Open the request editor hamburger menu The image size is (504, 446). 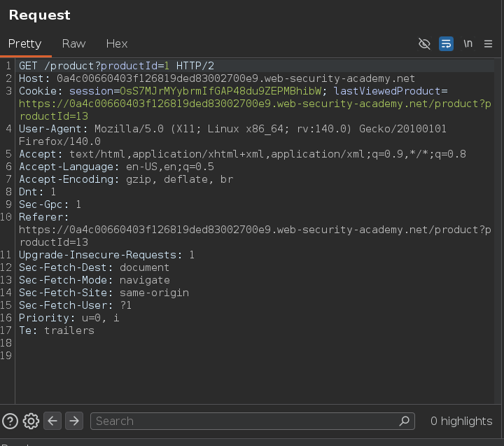(489, 43)
